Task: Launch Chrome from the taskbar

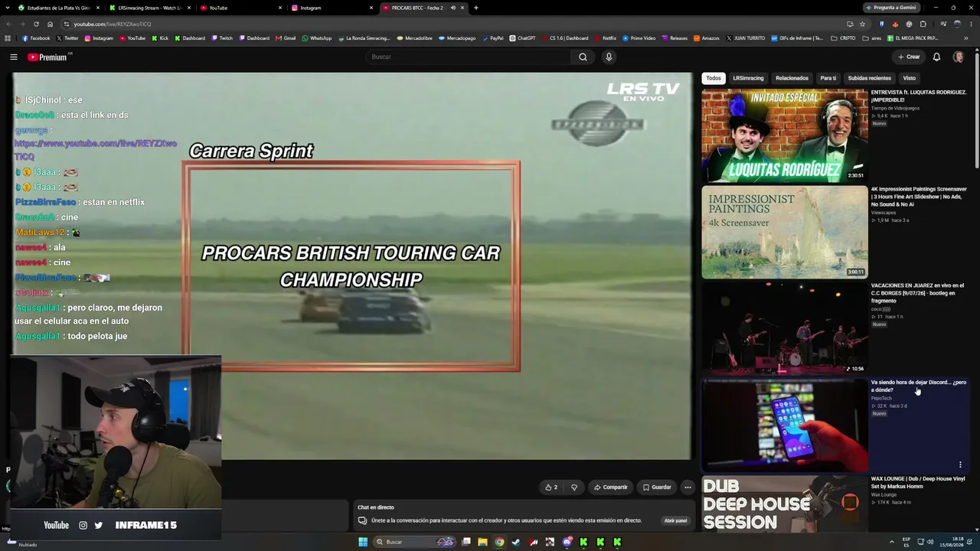Action: click(499, 542)
